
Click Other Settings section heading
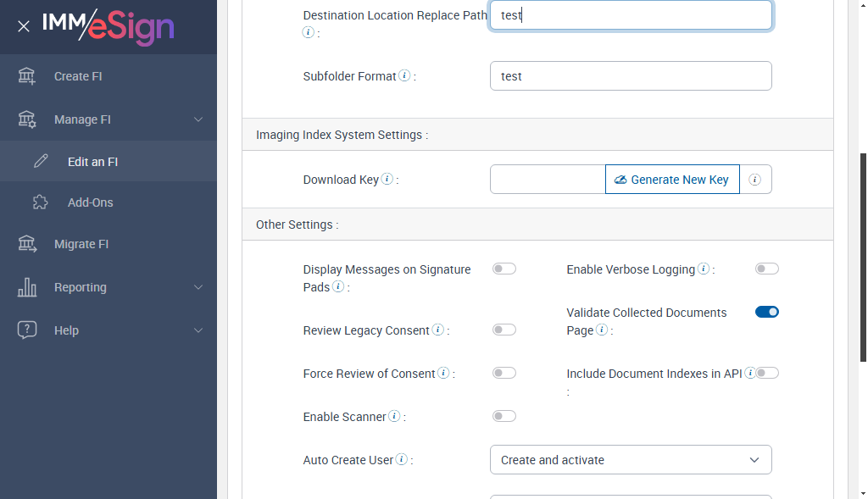click(x=297, y=224)
